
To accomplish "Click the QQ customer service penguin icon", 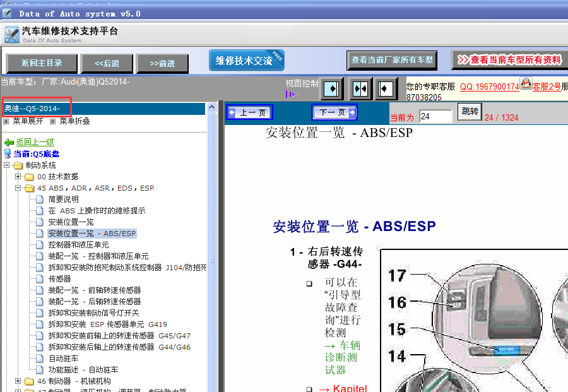I will pyautogui.click(x=526, y=83).
